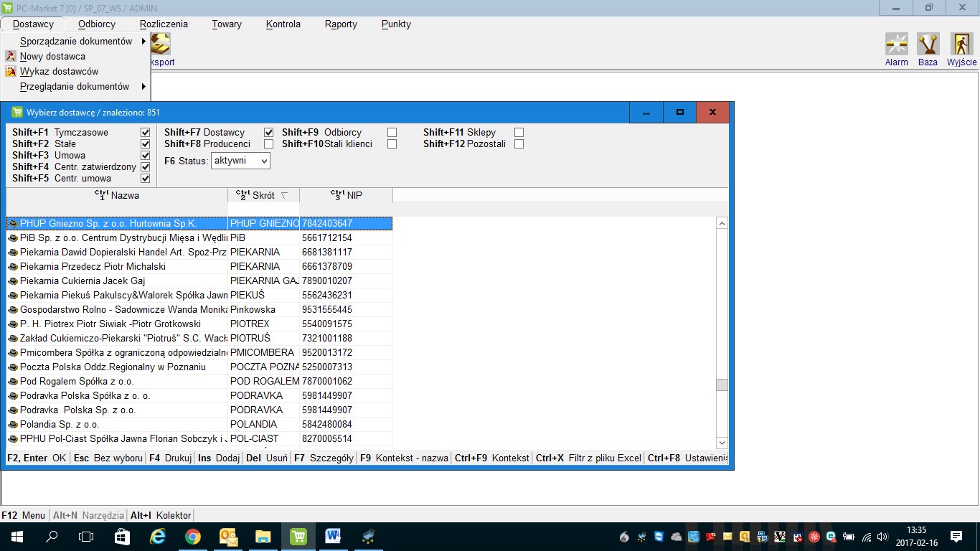Open taskbar search magnifier
This screenshot has height=551, width=980.
coord(52,537)
